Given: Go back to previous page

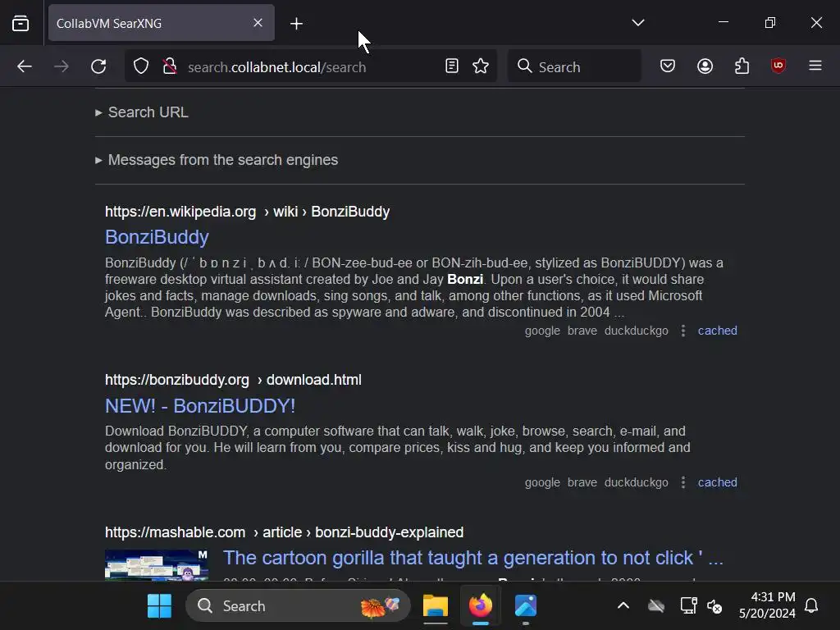Looking at the screenshot, I should click(x=25, y=66).
